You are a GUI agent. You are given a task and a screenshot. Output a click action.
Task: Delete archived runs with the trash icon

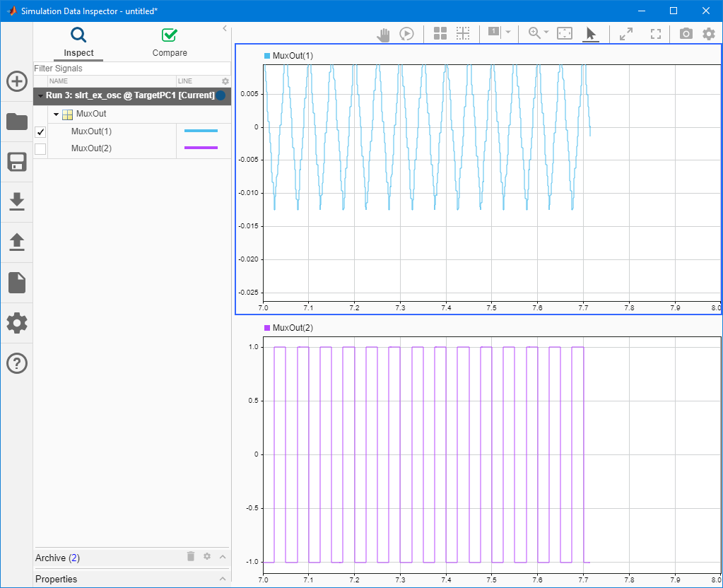tap(190, 557)
